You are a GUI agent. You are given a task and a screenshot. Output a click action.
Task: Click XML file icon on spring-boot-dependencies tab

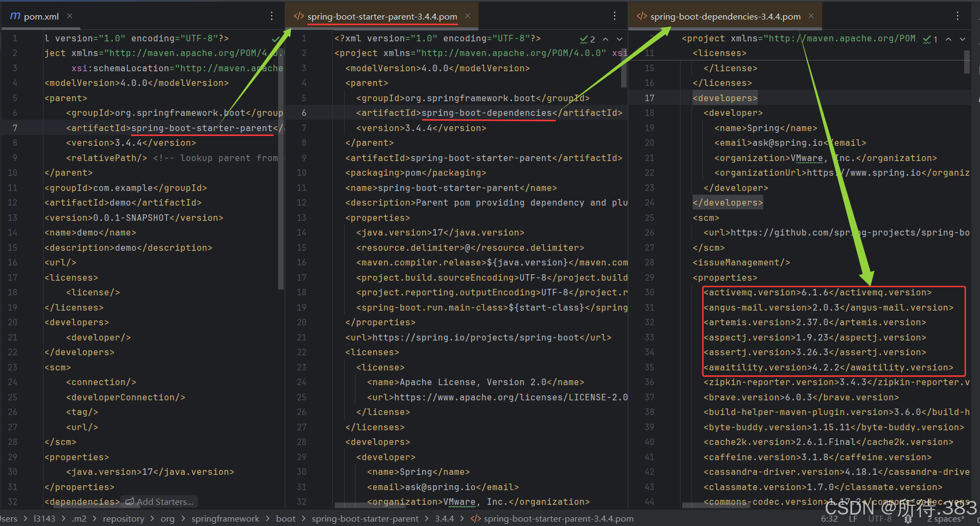pos(641,16)
